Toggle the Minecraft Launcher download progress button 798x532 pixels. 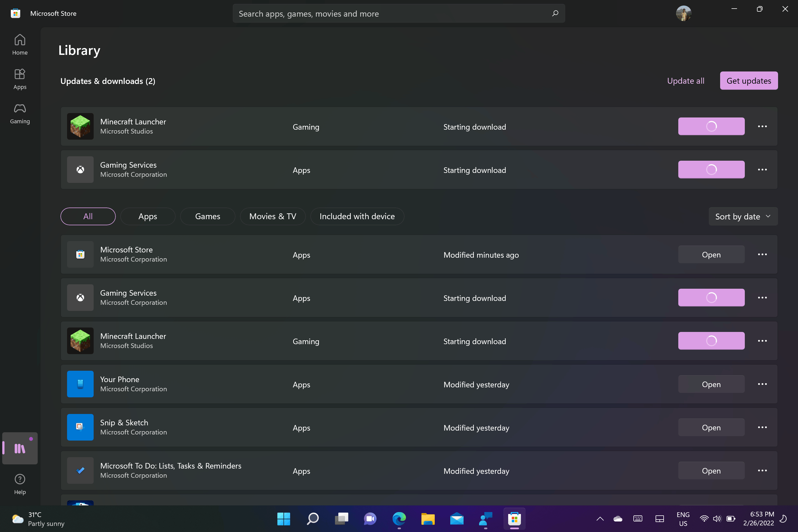711,126
